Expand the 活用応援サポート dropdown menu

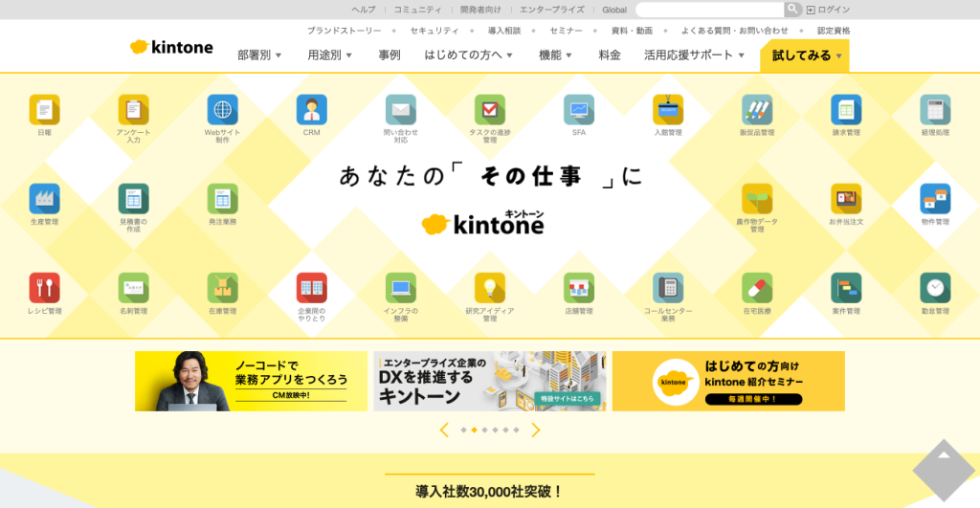694,55
